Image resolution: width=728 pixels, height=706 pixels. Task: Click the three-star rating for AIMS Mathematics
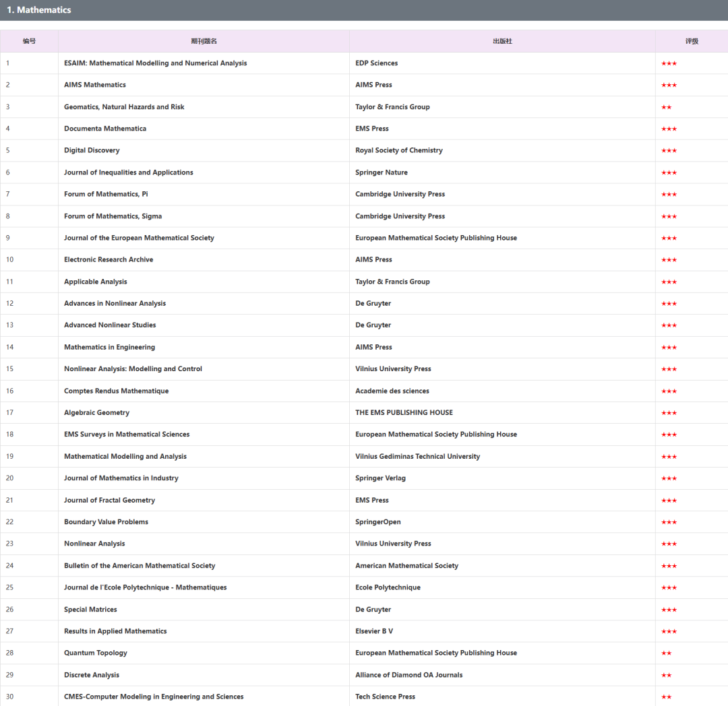pyautogui.click(x=669, y=85)
